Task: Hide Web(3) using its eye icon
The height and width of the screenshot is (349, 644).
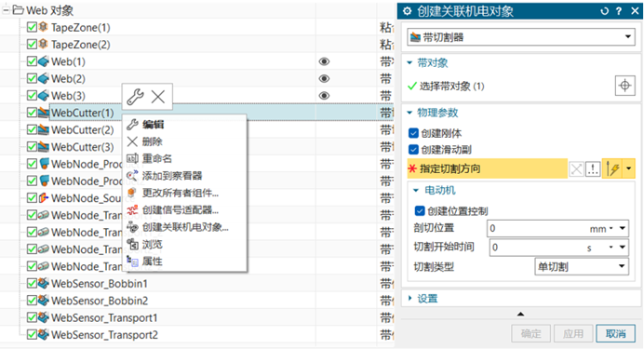Action: click(324, 96)
